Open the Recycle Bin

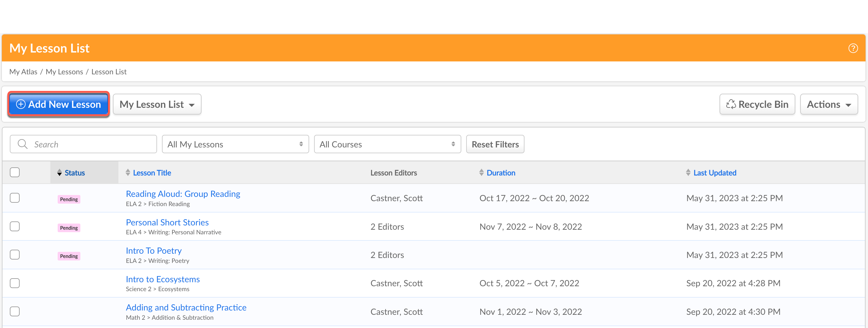(757, 104)
